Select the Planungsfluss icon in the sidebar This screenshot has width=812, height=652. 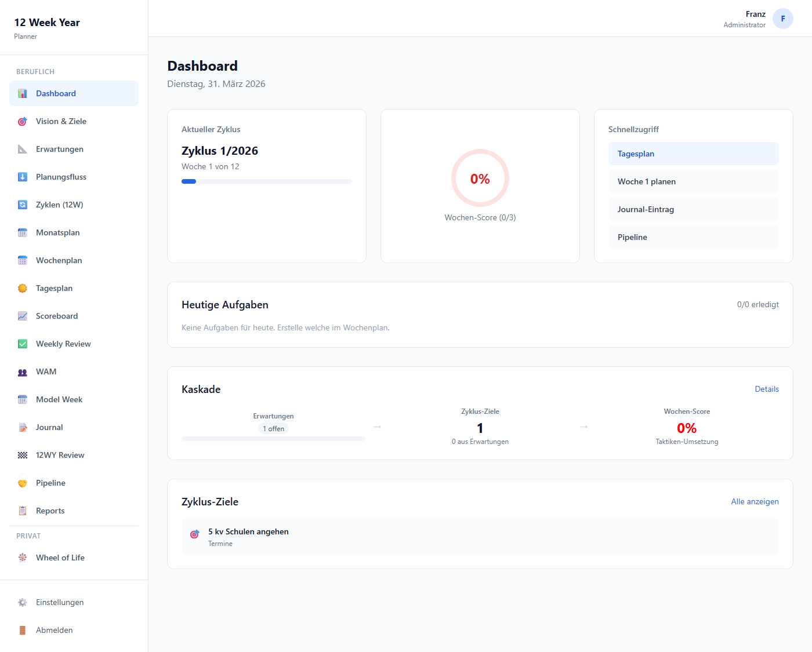(22, 177)
